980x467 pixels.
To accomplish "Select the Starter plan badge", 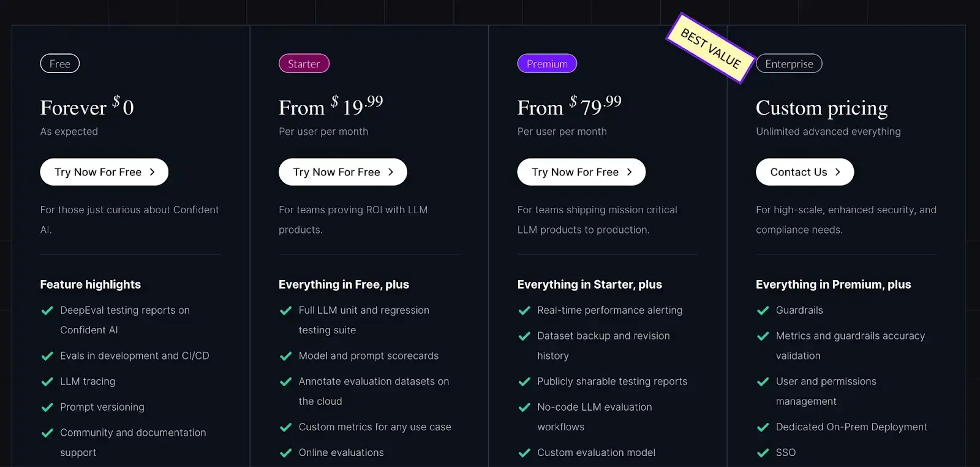I will [304, 64].
